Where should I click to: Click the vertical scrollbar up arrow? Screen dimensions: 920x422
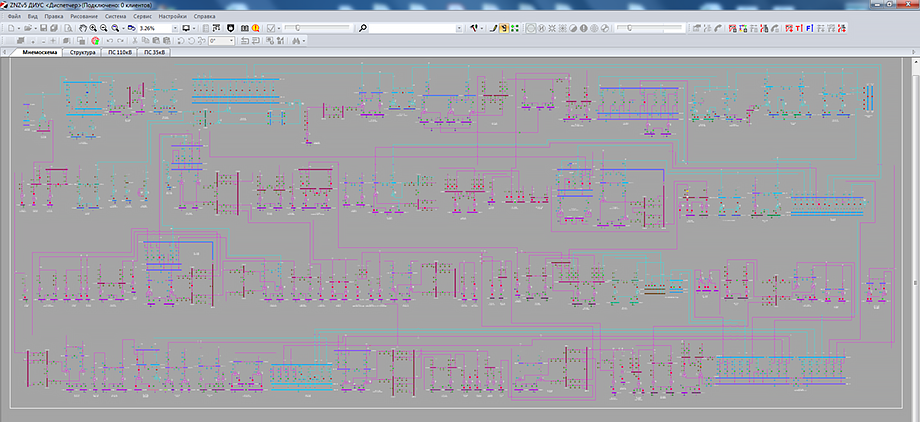(915, 62)
